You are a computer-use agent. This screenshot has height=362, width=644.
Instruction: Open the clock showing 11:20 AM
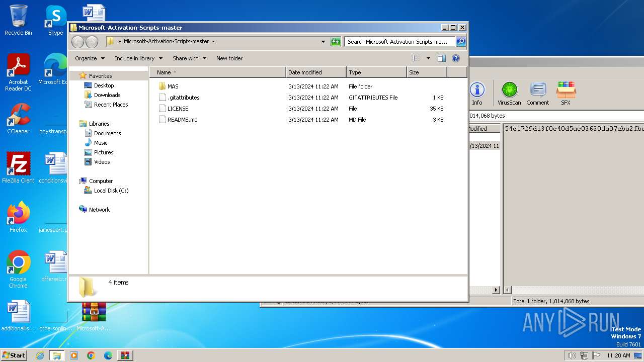coord(618,355)
